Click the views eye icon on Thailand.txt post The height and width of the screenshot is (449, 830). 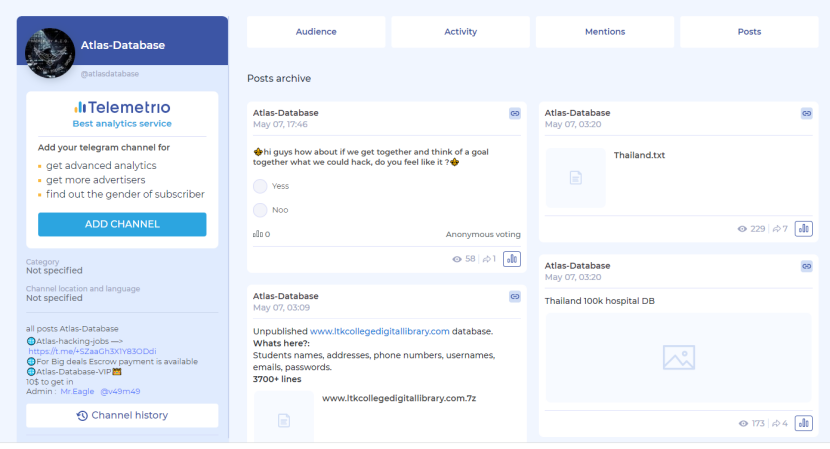742,229
